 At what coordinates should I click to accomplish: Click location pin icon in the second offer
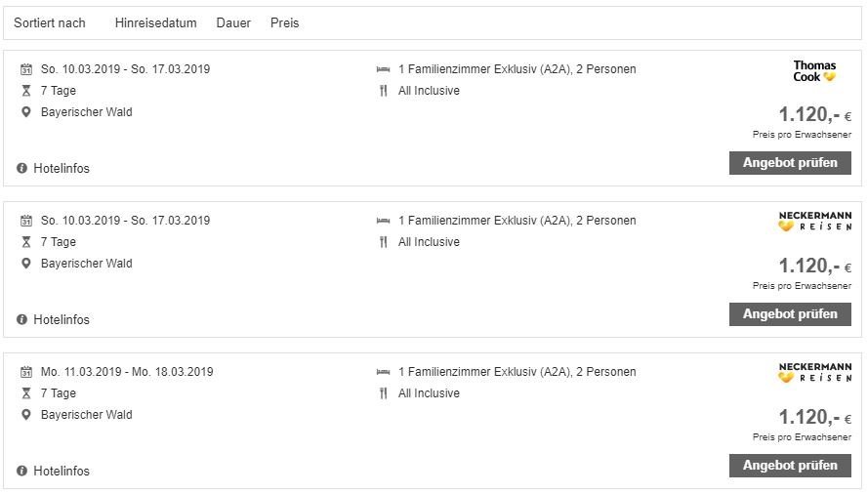pos(26,264)
